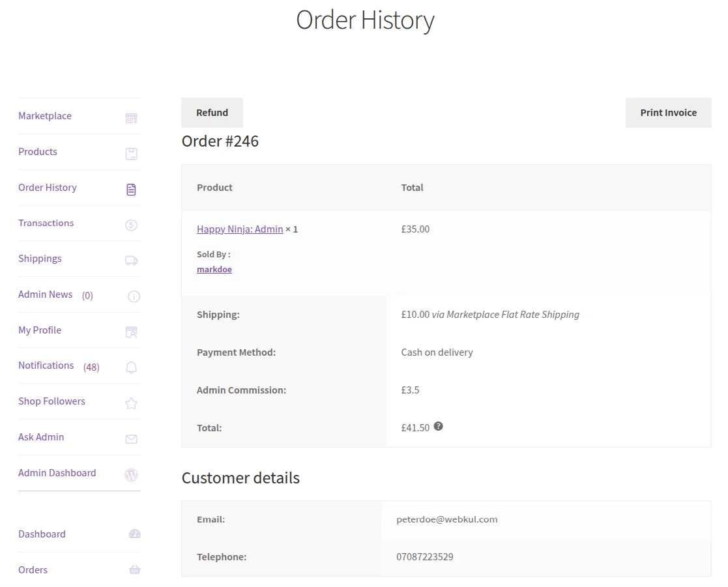Click the Shop Followers star icon
728x587 pixels.
(131, 403)
